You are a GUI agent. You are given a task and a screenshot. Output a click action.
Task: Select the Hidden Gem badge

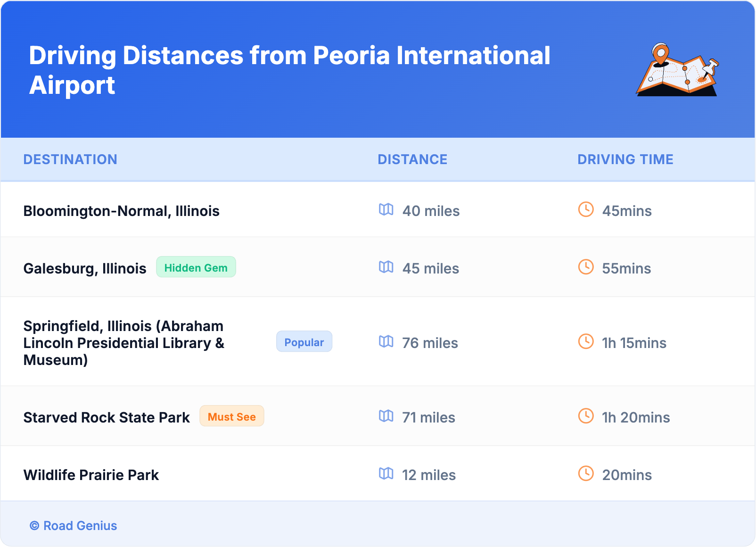click(196, 267)
